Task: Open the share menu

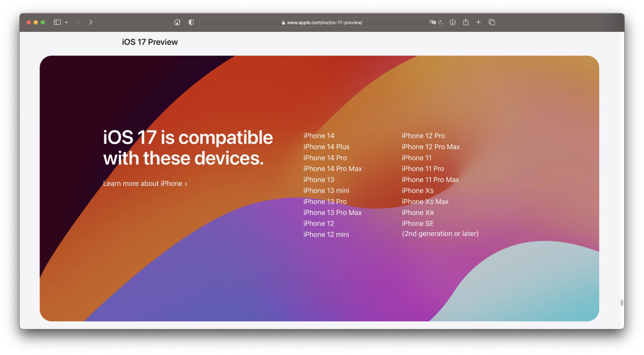Action: coord(465,22)
